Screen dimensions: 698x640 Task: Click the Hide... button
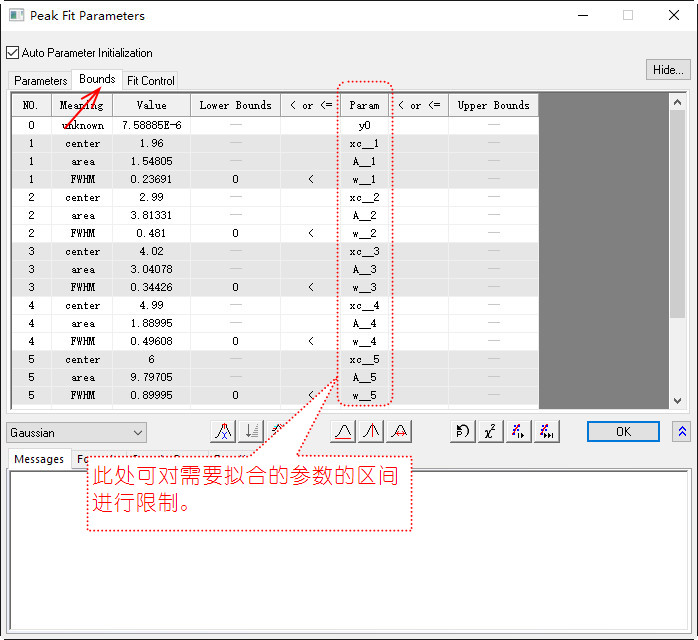pyautogui.click(x=667, y=70)
